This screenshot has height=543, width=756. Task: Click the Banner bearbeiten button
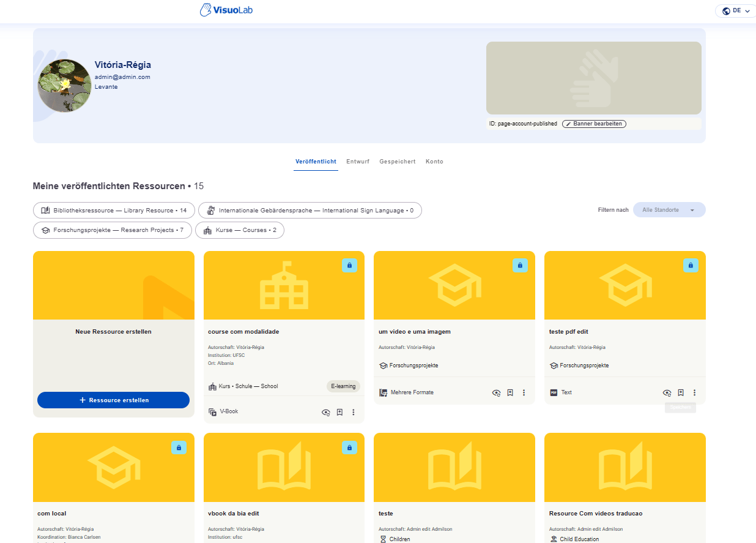594,124
